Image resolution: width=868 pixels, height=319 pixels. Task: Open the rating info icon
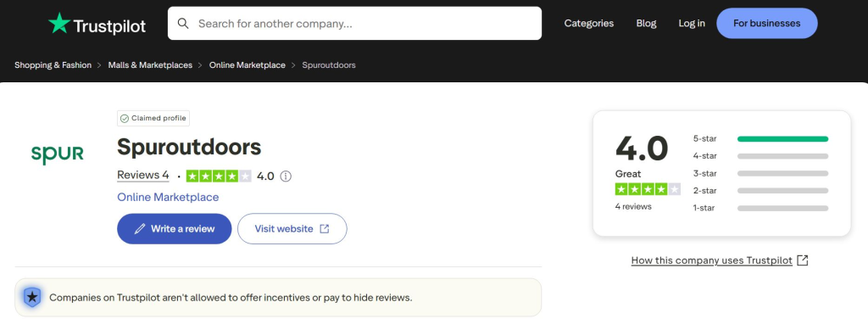pyautogui.click(x=286, y=176)
